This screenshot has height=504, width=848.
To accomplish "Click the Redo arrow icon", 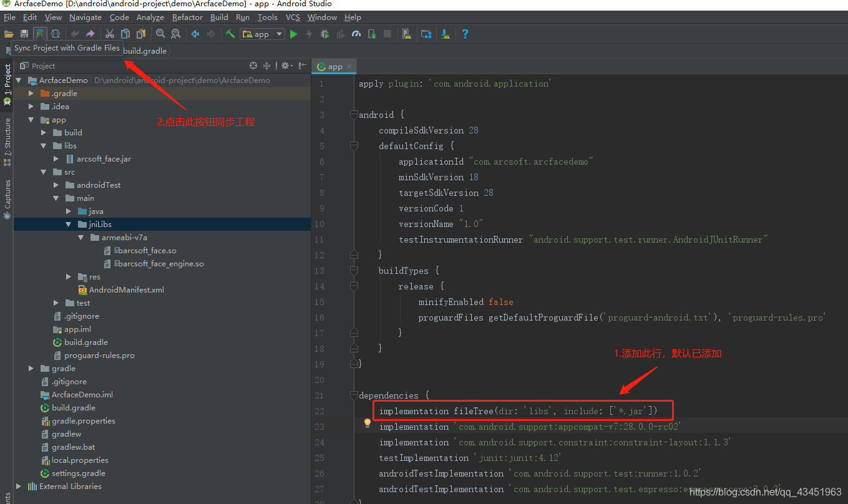I will (90, 34).
